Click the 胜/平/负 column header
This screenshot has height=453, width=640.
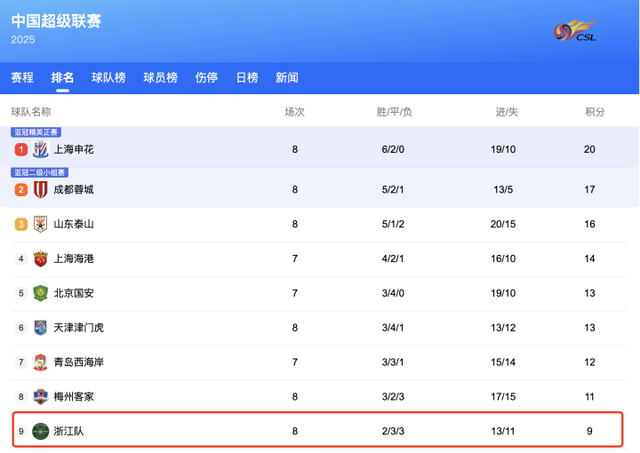click(394, 112)
